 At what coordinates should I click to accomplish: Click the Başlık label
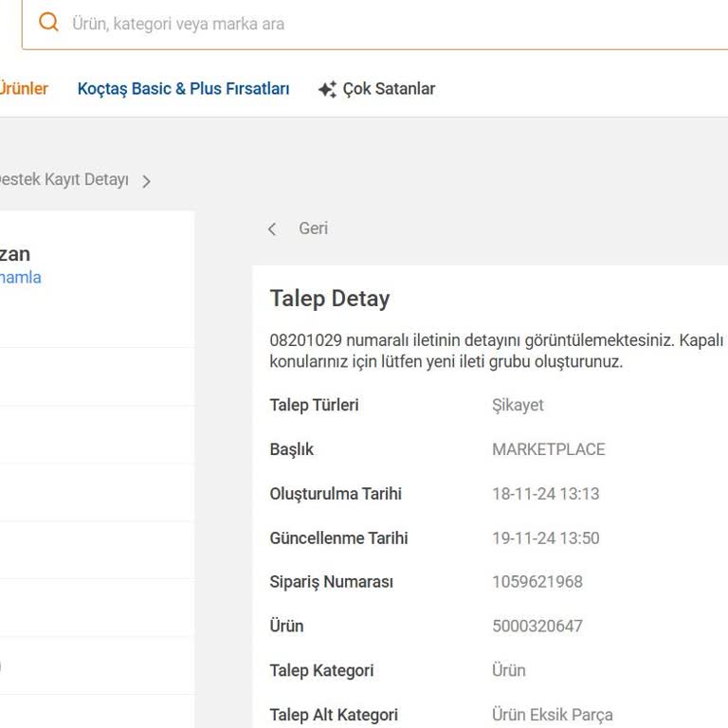pyautogui.click(x=292, y=449)
